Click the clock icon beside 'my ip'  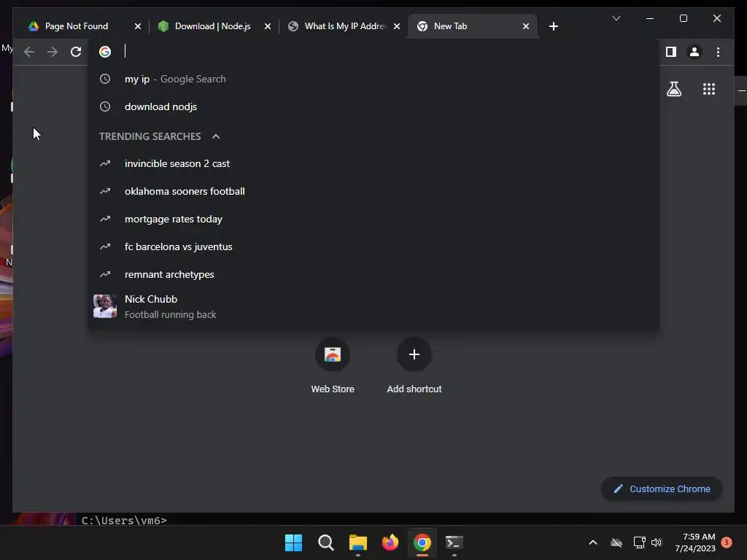pyautogui.click(x=105, y=79)
